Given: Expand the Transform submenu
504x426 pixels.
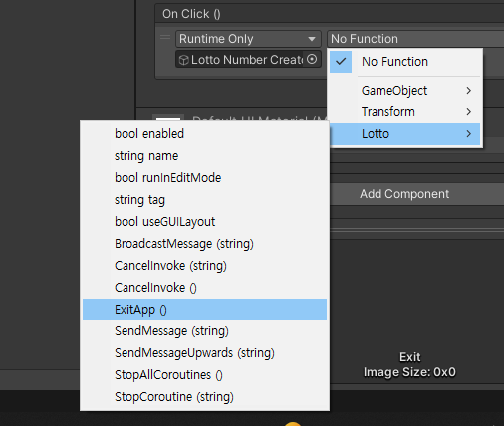Looking at the screenshot, I should pos(405,112).
